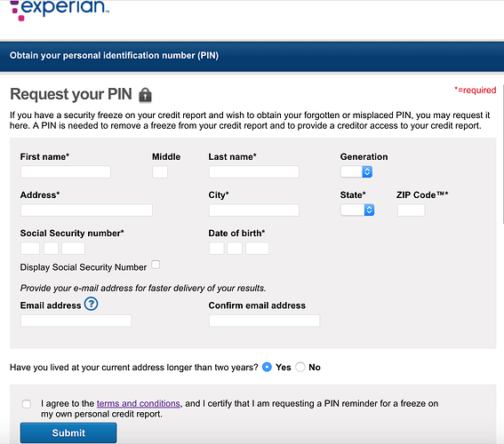
Task: Open the State dropdown
Action: pyautogui.click(x=357, y=210)
